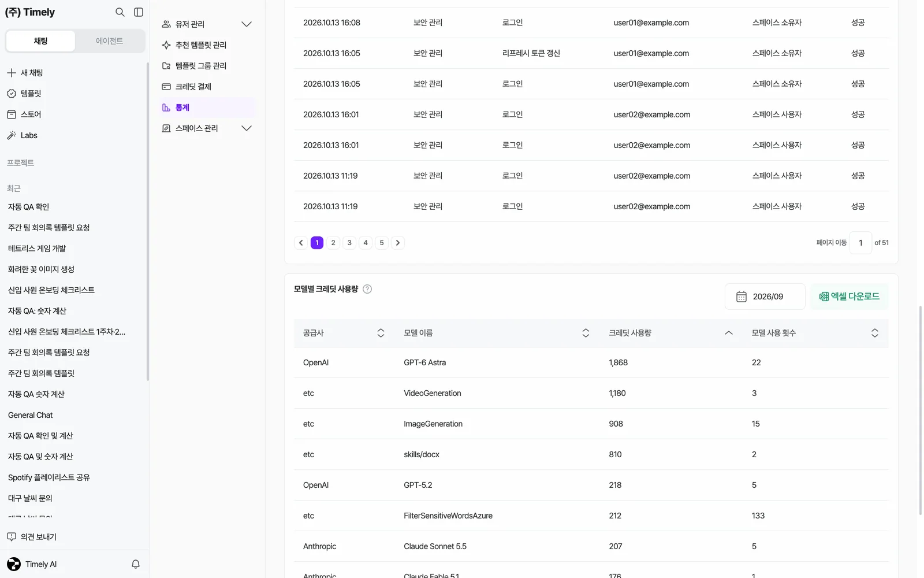Sort the table by 공급사 column
Viewport: 924px width, 578px height.
[381, 333]
